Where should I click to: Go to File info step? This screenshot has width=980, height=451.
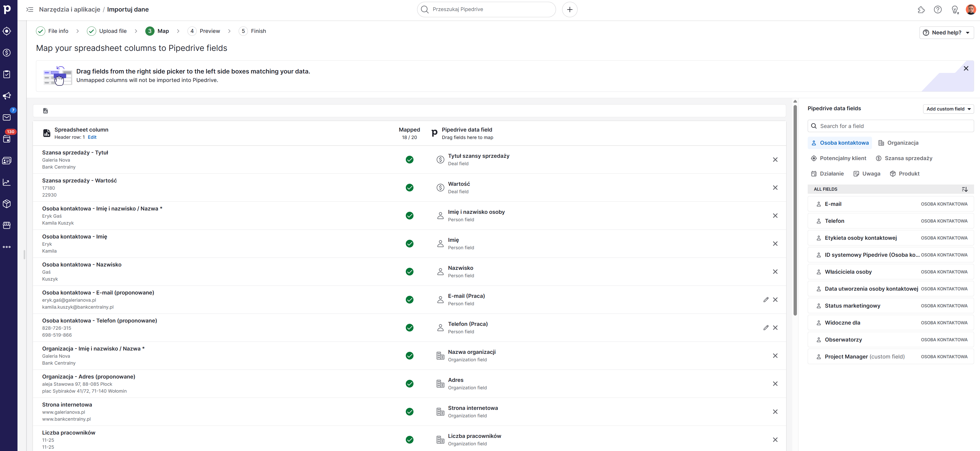coord(52,31)
